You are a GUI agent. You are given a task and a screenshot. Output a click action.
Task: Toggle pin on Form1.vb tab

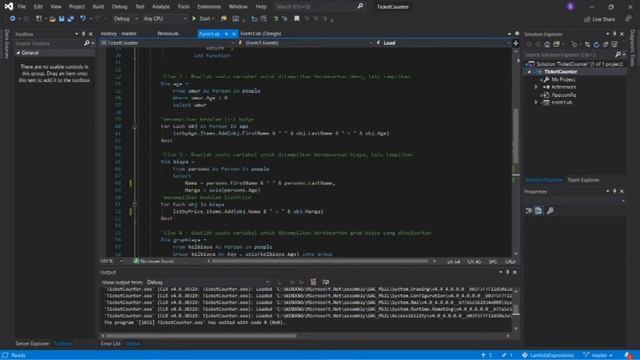[227, 34]
